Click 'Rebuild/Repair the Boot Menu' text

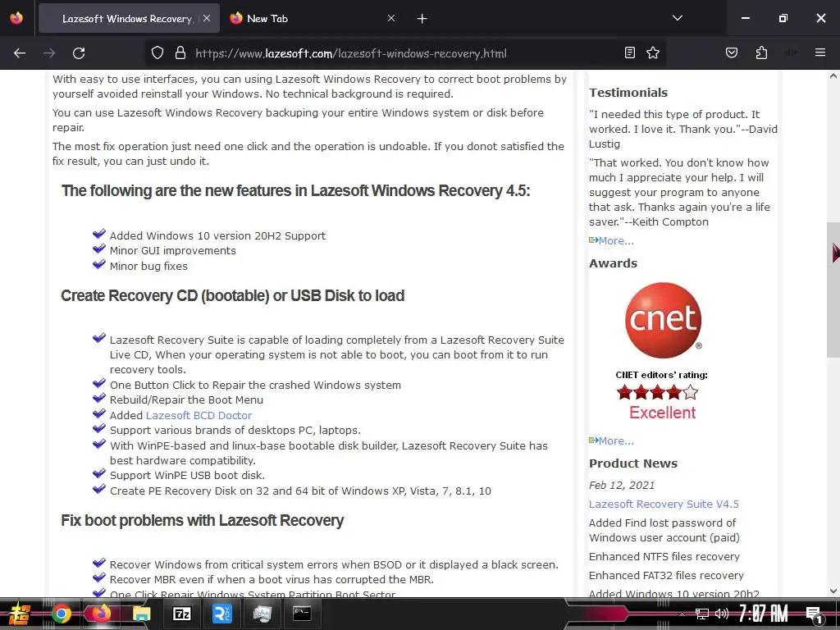(186, 400)
